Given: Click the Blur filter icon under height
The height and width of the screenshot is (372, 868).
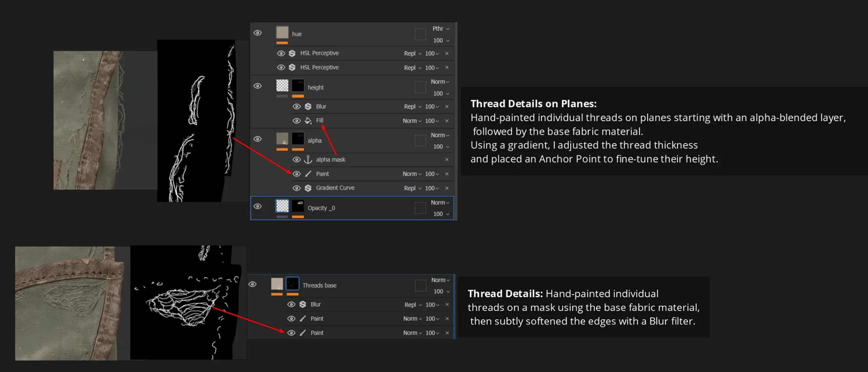Looking at the screenshot, I should (x=308, y=107).
